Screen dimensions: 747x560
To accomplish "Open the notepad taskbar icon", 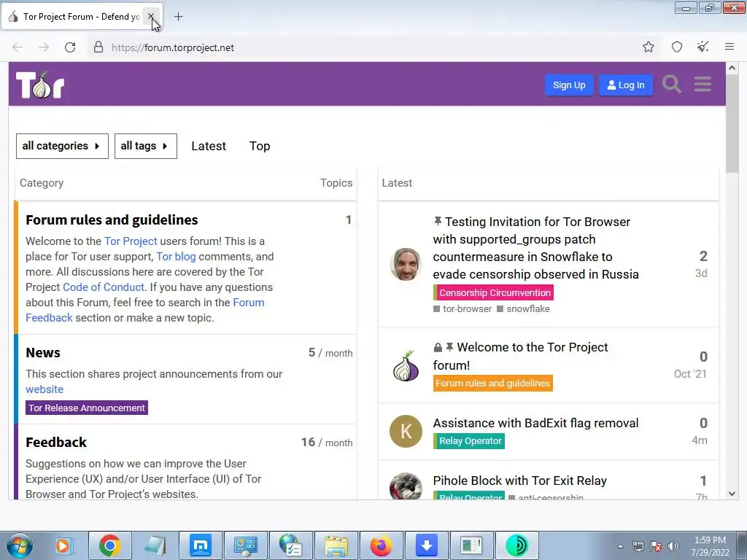I will coord(155,545).
